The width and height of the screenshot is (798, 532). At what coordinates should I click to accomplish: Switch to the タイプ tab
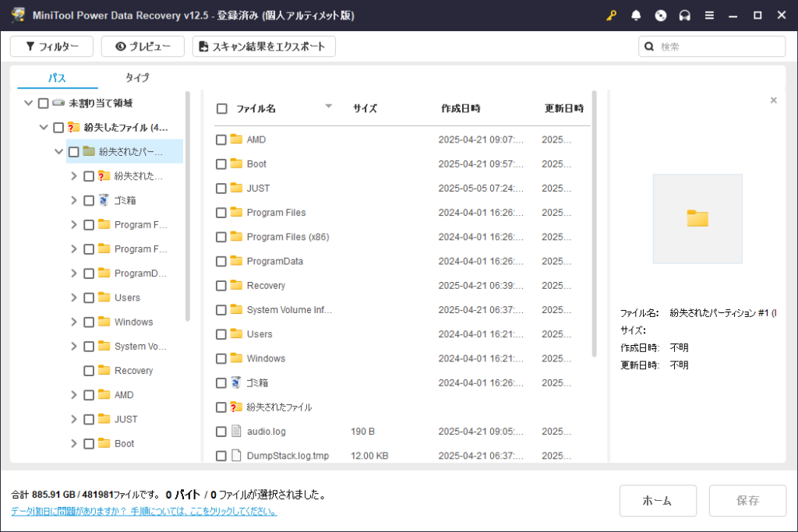(137, 78)
